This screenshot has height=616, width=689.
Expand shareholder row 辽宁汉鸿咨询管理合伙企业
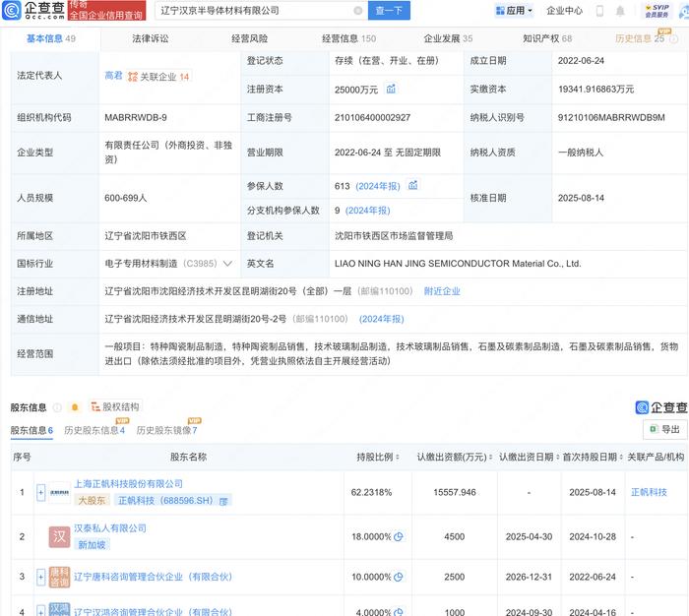point(41,611)
